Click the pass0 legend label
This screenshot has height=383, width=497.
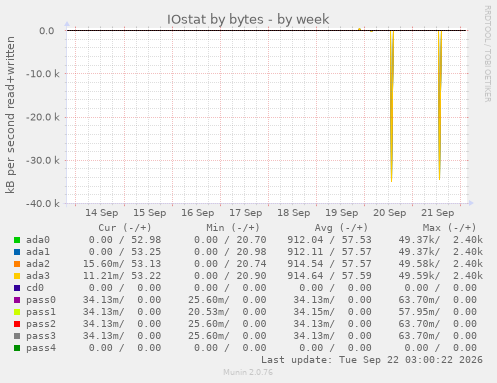(41, 300)
